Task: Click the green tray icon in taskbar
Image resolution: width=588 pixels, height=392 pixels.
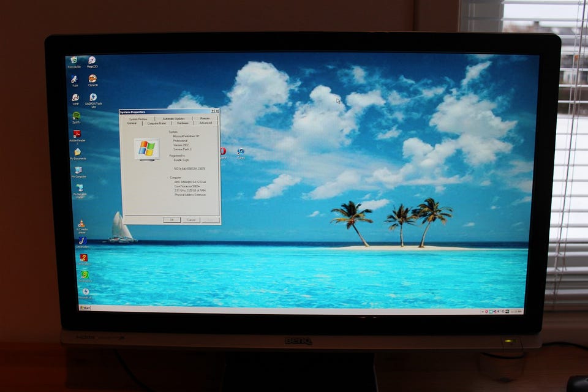Action: (491, 311)
